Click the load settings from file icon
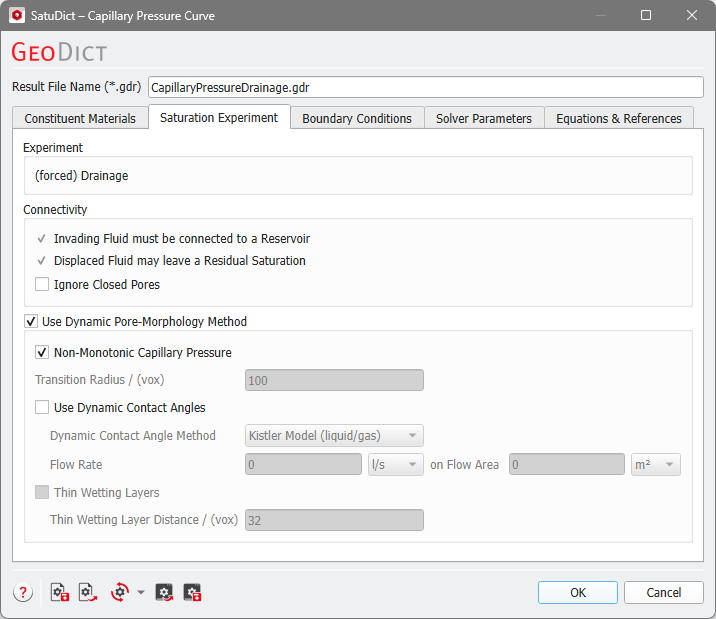Screen dimensions: 716x619 [87, 592]
